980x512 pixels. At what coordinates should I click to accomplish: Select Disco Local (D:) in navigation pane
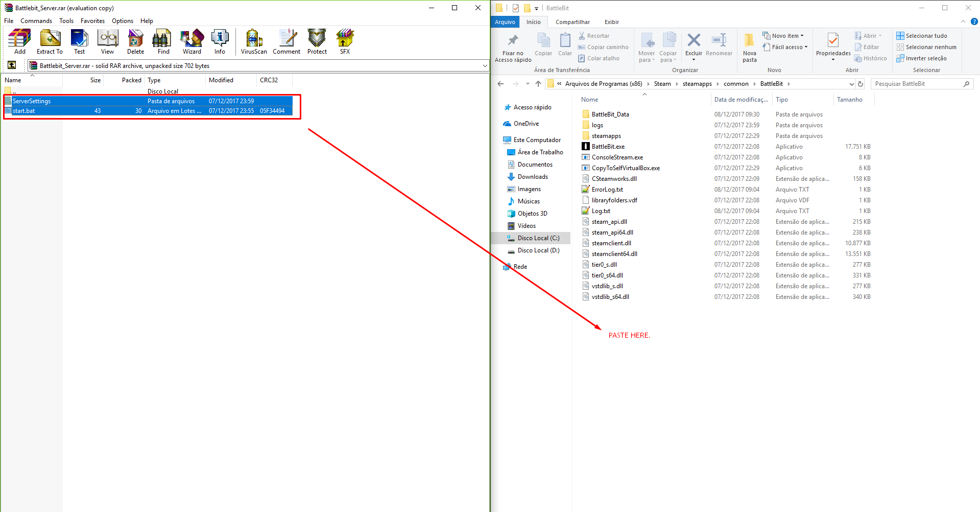tap(538, 250)
